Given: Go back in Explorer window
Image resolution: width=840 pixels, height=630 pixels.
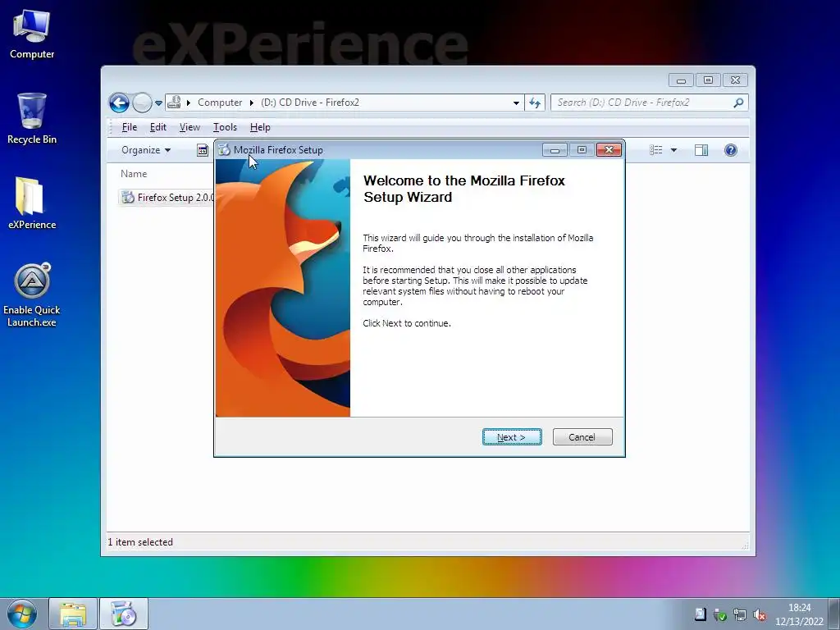Looking at the screenshot, I should (x=119, y=103).
